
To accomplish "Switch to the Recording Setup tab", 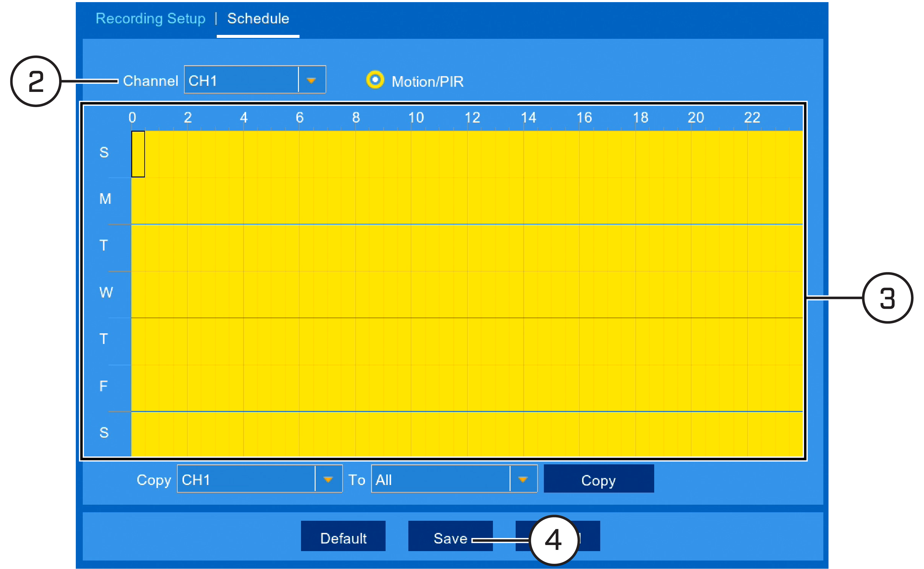I will click(150, 19).
